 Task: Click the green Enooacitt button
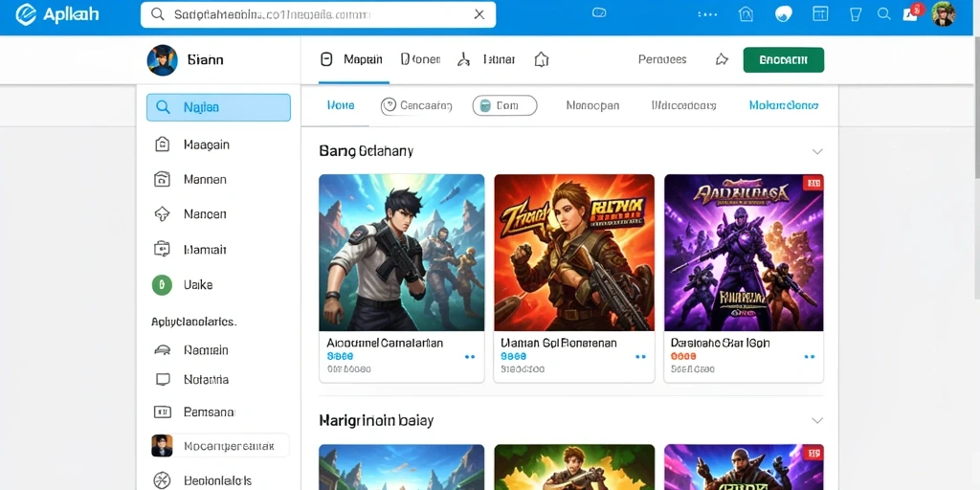pos(783,60)
